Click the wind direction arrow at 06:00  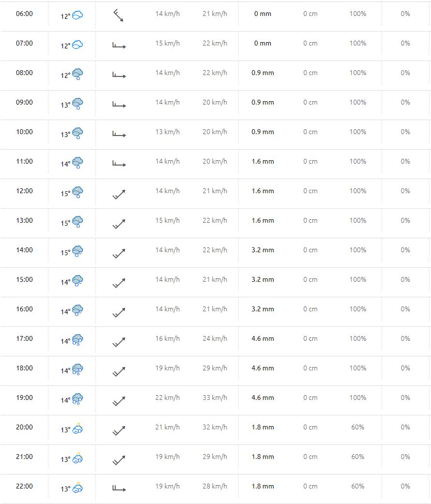[118, 15]
